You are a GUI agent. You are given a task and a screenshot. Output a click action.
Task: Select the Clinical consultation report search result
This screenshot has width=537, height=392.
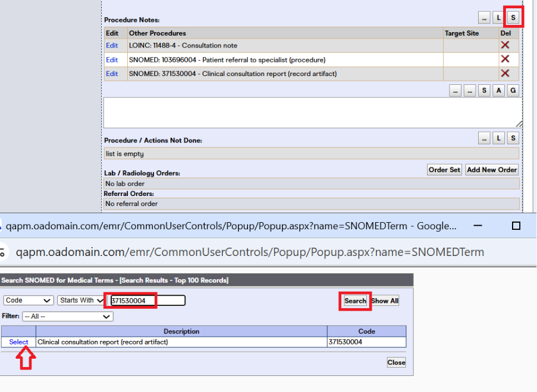coord(18,342)
